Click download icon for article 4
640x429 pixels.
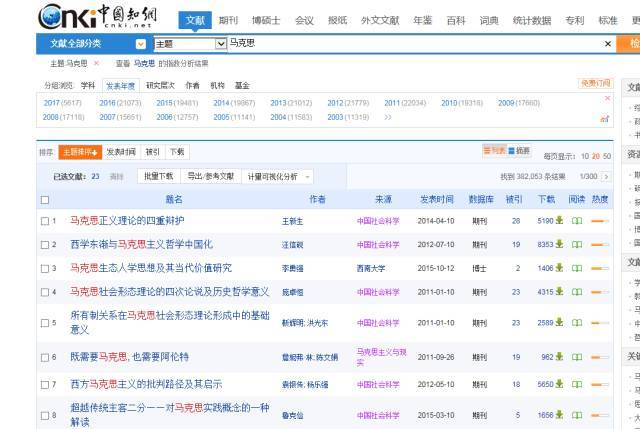[x=559, y=291]
